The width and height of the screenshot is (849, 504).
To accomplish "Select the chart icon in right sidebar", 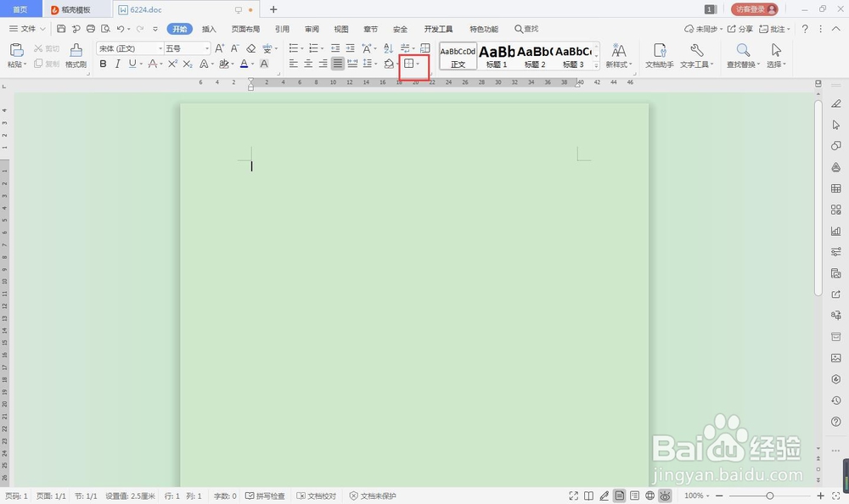I will click(835, 231).
